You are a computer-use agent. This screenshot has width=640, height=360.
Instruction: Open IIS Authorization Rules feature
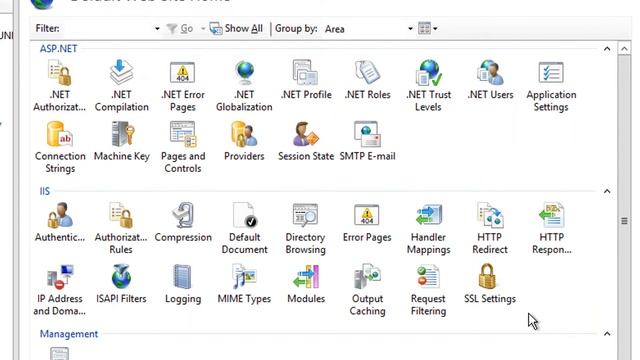click(x=121, y=229)
